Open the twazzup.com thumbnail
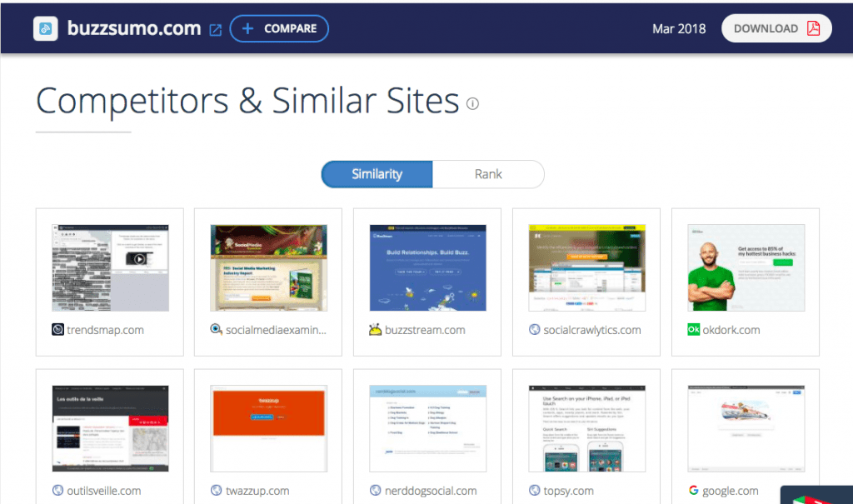853x504 pixels. point(269,428)
